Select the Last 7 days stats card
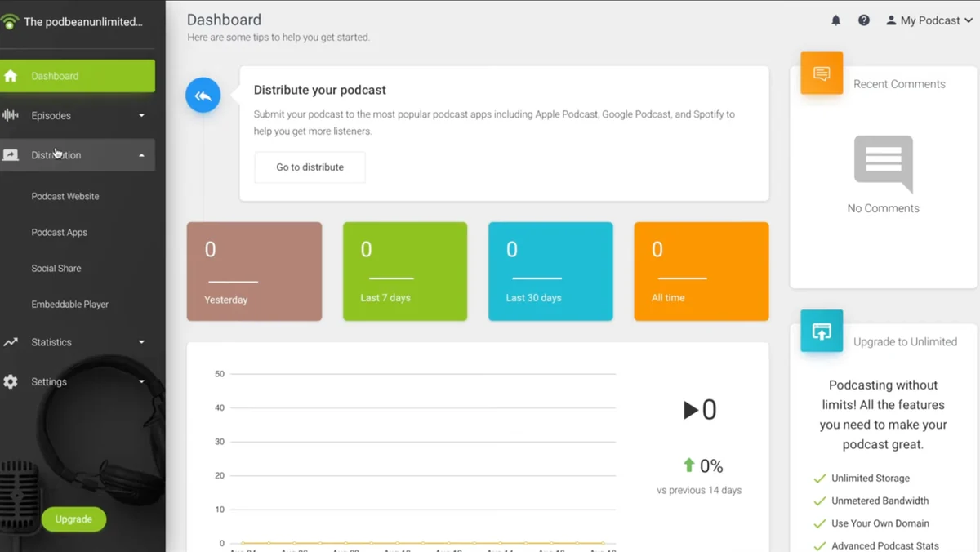 tap(405, 271)
